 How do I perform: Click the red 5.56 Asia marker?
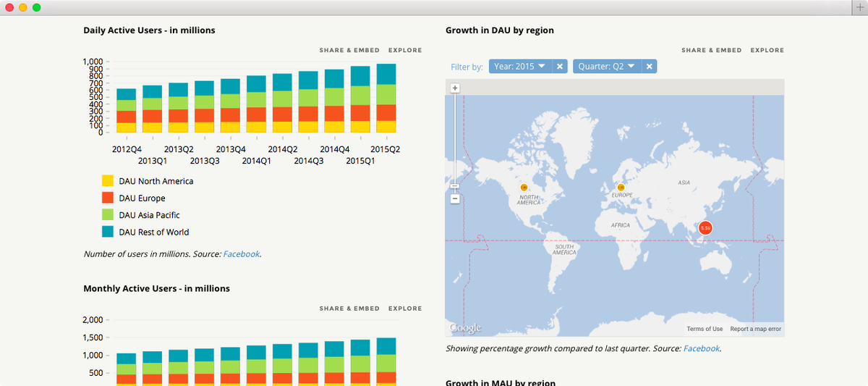[705, 227]
